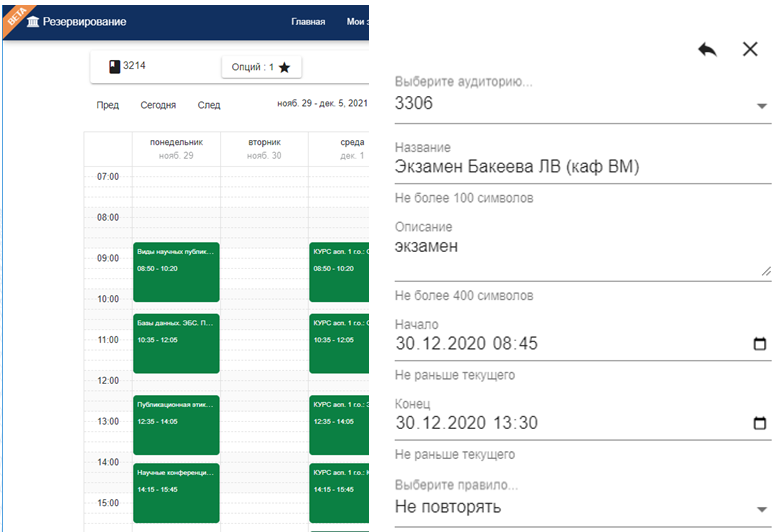Click the resize handle of Описание field
This screenshot has width=784, height=532.
pos(766,270)
